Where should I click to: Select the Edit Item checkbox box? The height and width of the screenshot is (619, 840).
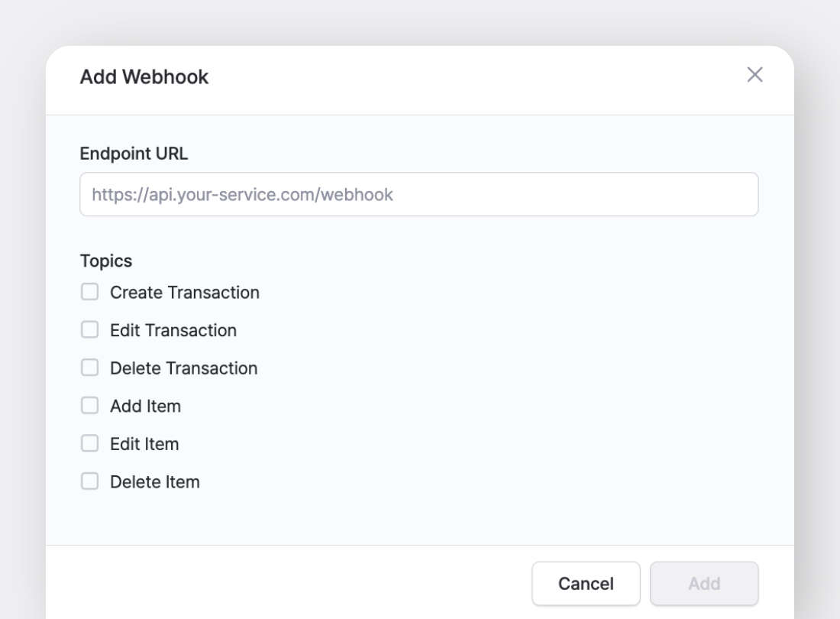point(90,443)
